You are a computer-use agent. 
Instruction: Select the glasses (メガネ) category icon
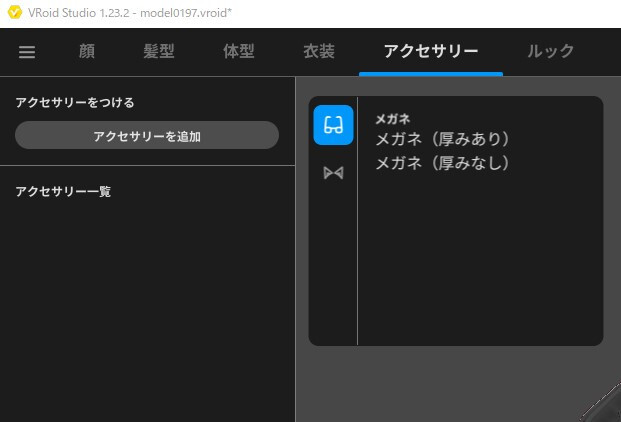[x=333, y=125]
